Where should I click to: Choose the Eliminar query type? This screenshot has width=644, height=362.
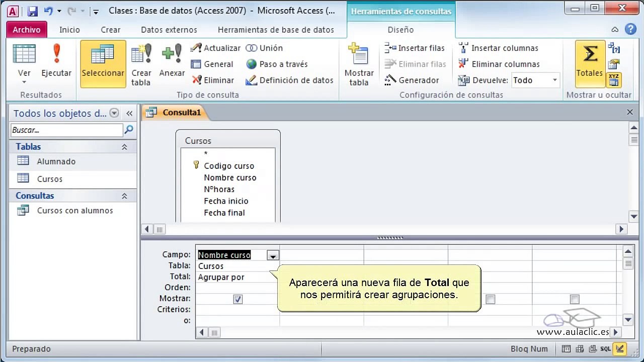(x=213, y=80)
